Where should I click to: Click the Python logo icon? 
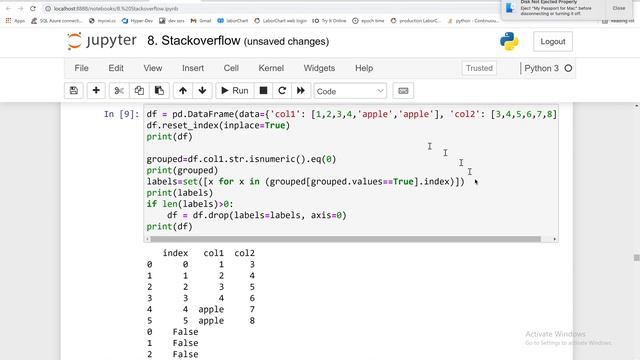pos(509,41)
